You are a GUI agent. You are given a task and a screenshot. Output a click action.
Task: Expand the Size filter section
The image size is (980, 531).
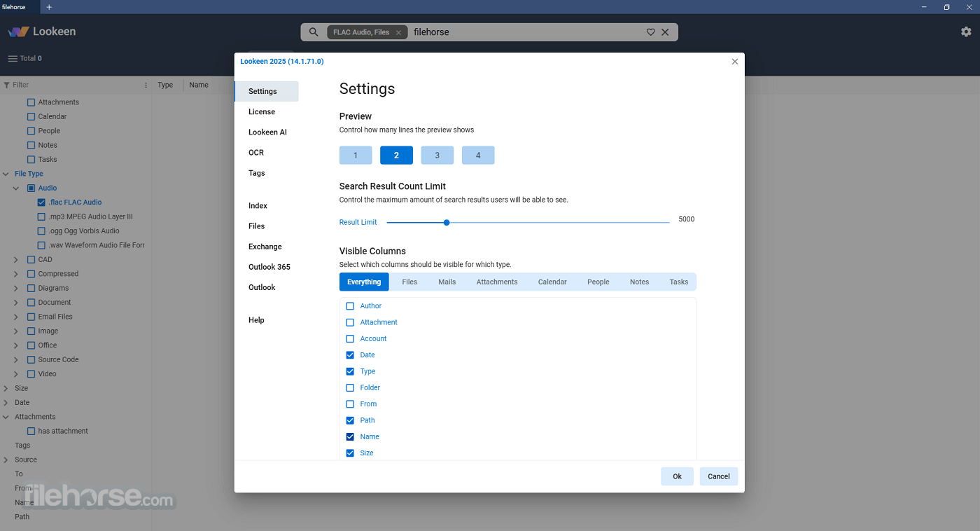[6, 388]
